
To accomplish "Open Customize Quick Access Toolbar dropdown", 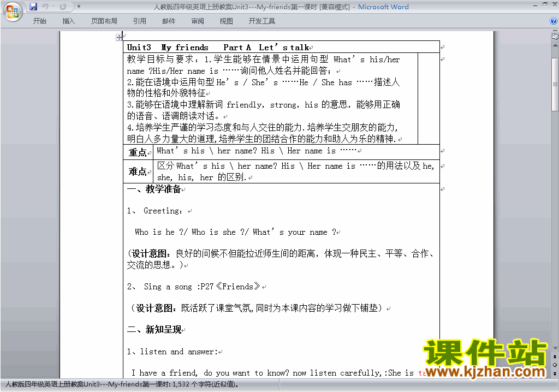I will [79, 7].
